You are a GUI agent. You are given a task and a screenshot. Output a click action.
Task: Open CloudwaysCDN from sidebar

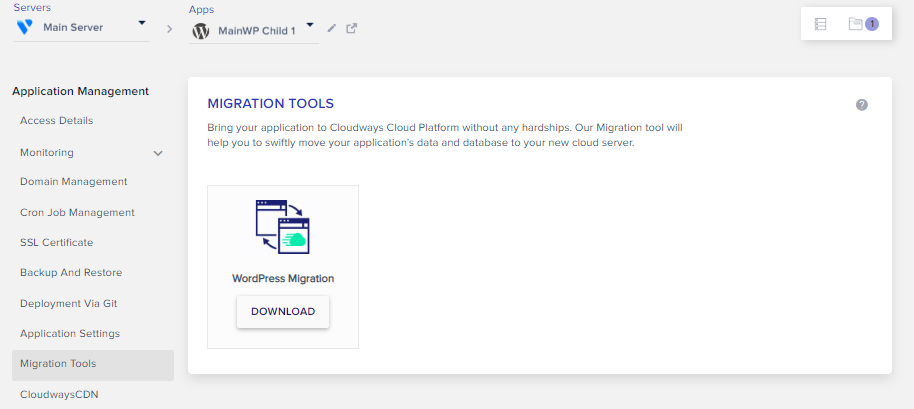pos(59,394)
